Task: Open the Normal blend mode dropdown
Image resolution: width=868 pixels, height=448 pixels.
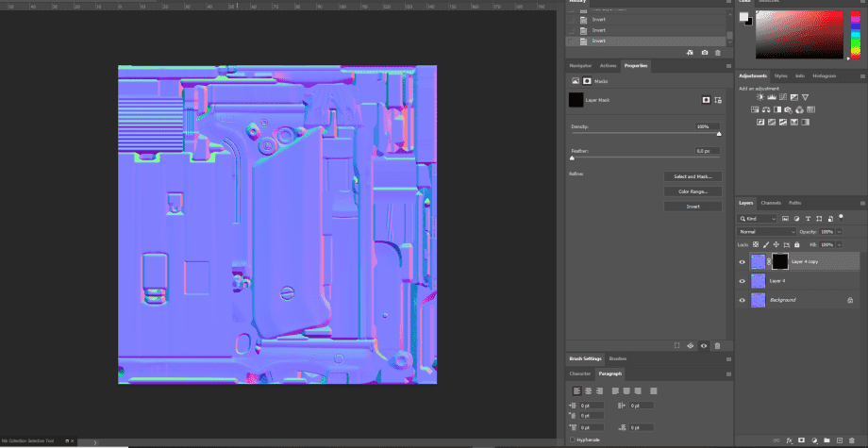Action: click(x=767, y=231)
